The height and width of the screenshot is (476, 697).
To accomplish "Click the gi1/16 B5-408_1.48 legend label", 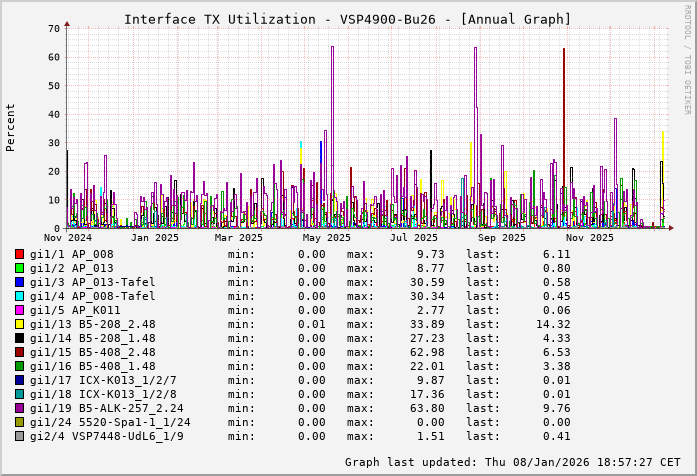I will pyautogui.click(x=92, y=366).
